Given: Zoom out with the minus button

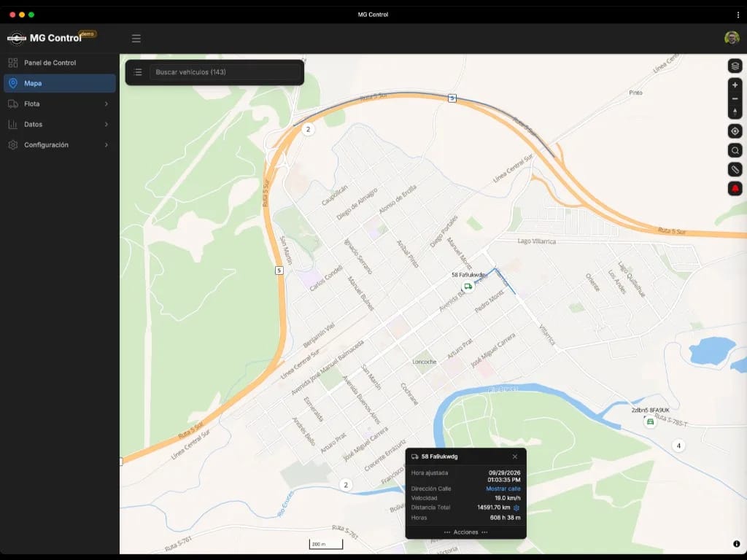Looking at the screenshot, I should tap(735, 98).
